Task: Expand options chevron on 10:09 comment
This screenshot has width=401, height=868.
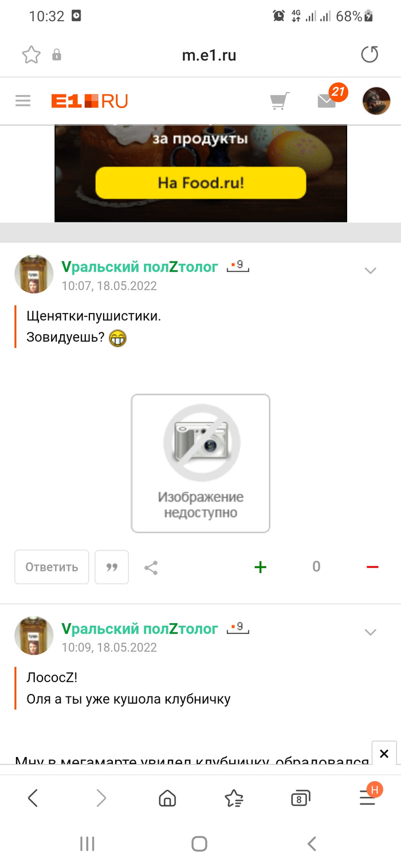Action: point(371,632)
